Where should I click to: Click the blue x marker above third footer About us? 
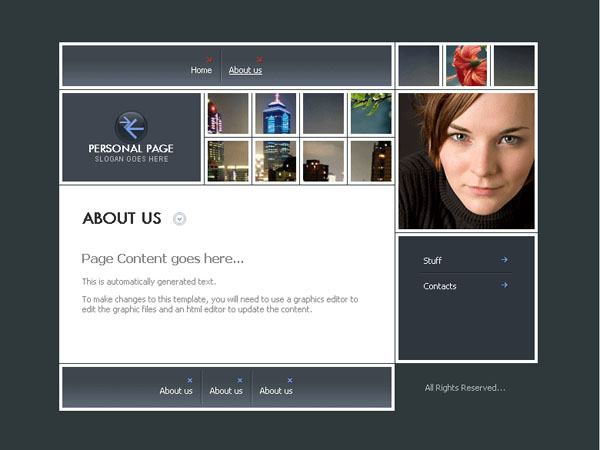point(290,380)
